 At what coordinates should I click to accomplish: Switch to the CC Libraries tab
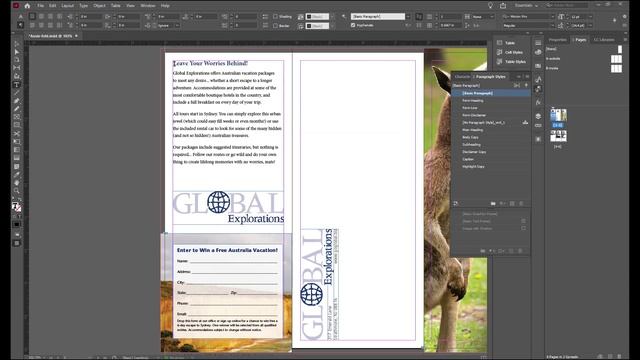[604, 40]
